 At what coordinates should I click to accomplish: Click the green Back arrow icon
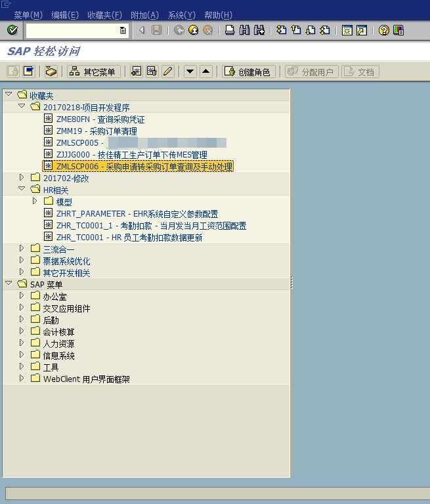click(179, 30)
